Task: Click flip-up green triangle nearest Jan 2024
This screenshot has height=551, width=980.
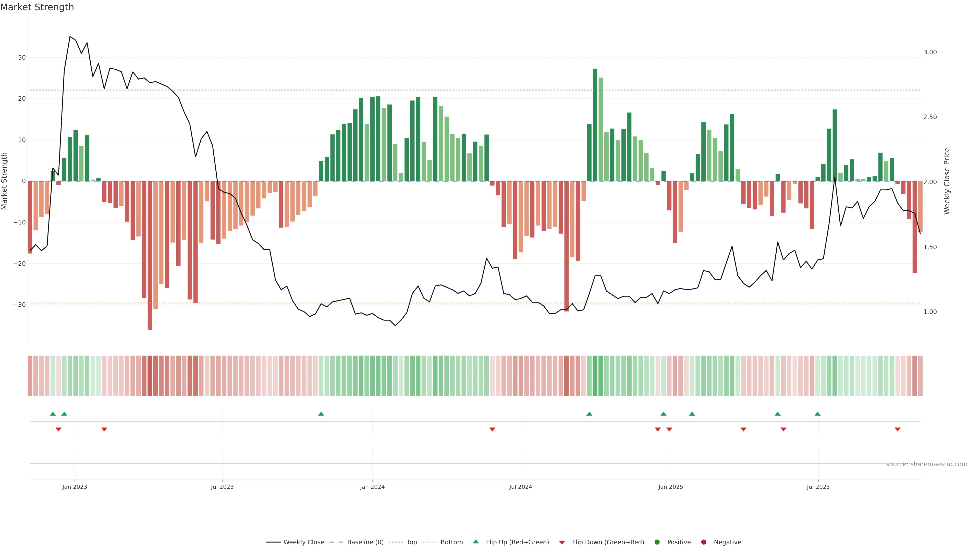Action: pyautogui.click(x=321, y=414)
